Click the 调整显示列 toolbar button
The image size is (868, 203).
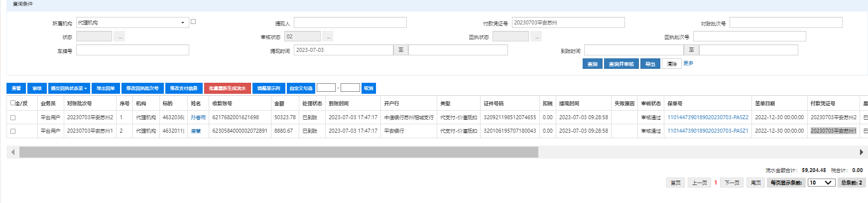click(269, 88)
